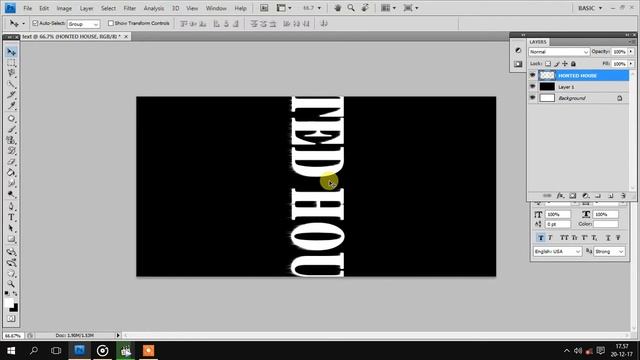Select the Lasso tool
The width and height of the screenshot is (640, 360).
pyautogui.click(x=11, y=73)
